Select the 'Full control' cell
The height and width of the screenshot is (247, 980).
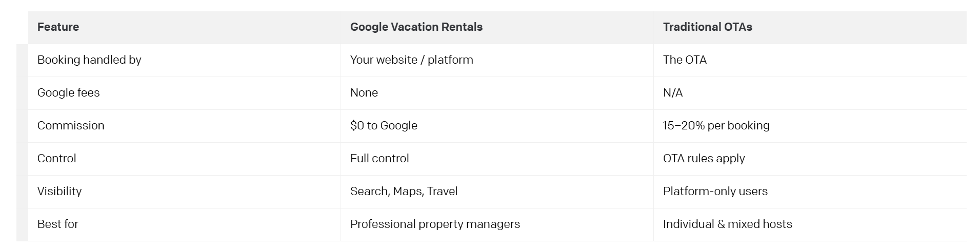(379, 159)
